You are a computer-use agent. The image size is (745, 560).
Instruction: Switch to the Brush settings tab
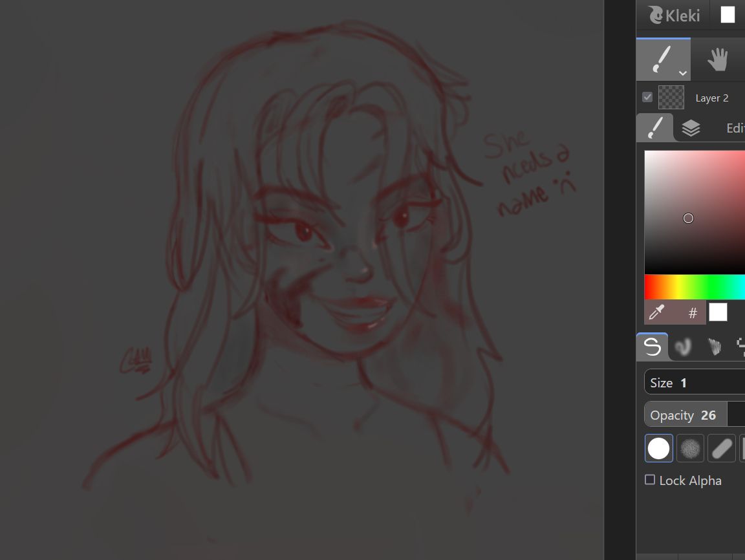tap(654, 128)
